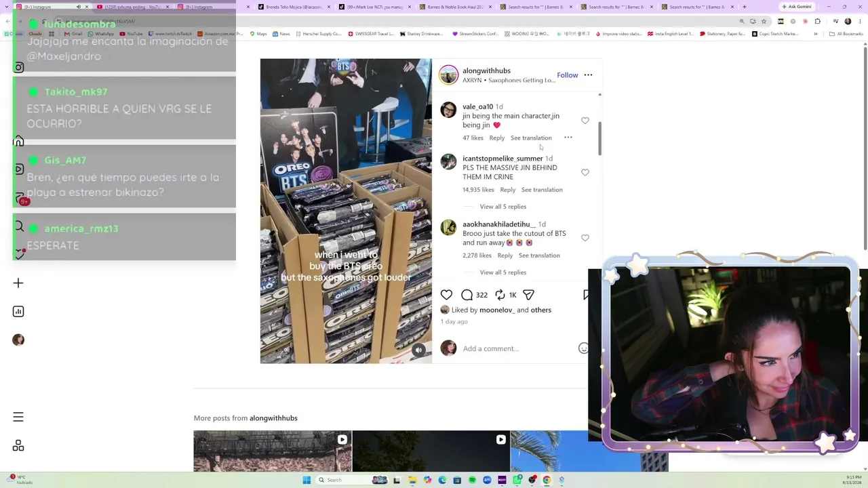Open the BTS Oreo video post

coord(346,211)
